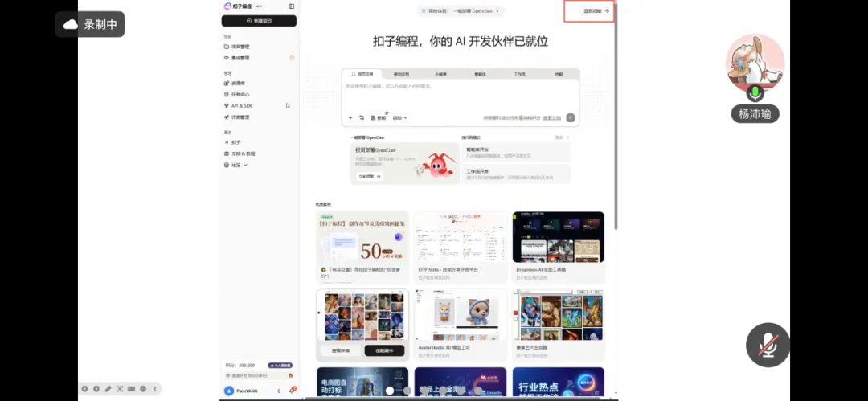Viewport: 868px width, 401px height.
Task: Open the 查看文档 link in prompt box
Action: click(552, 118)
